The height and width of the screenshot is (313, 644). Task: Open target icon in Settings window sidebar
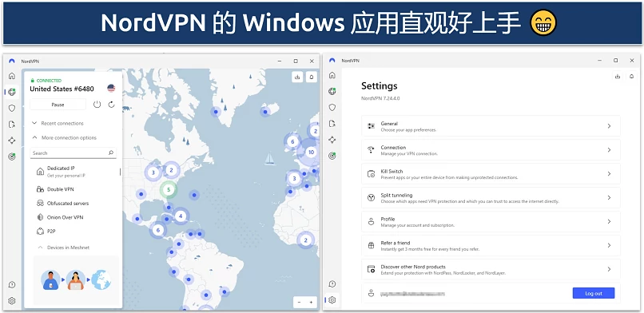(332, 156)
